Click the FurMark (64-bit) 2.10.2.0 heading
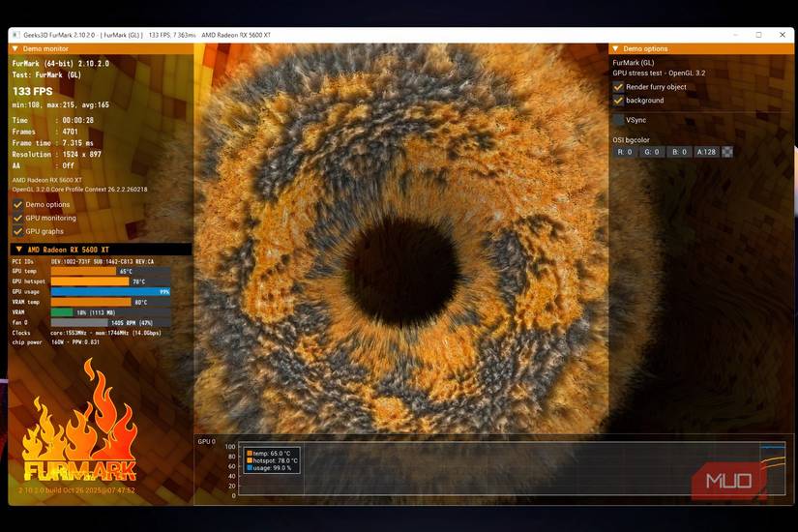The height and width of the screenshot is (532, 798). pos(61,64)
